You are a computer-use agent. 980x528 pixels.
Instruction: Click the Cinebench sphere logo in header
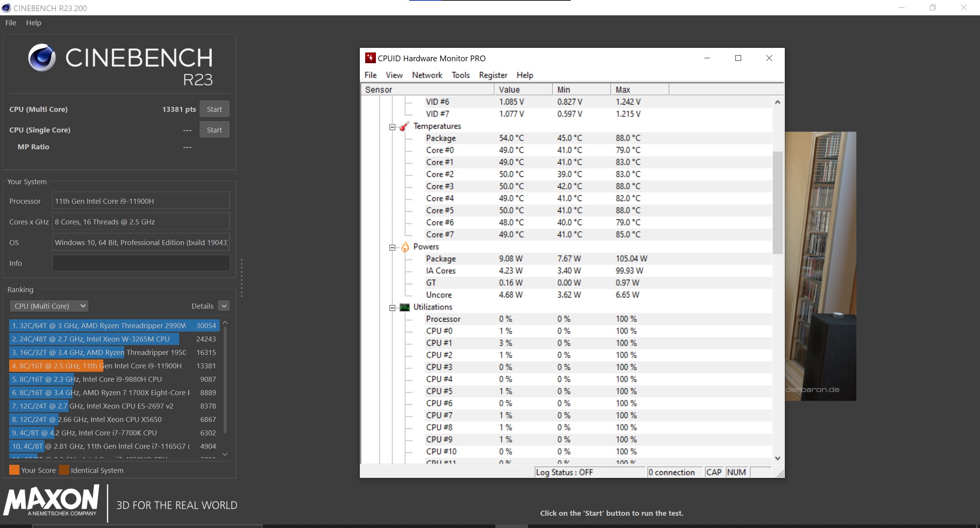pos(42,57)
